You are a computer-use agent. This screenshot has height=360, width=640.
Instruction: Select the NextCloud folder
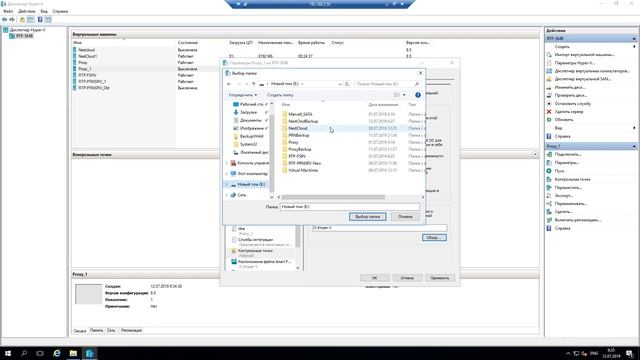298,129
